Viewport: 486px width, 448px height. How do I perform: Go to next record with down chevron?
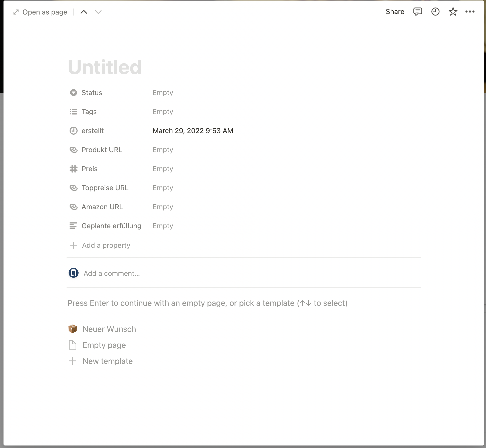click(x=98, y=12)
